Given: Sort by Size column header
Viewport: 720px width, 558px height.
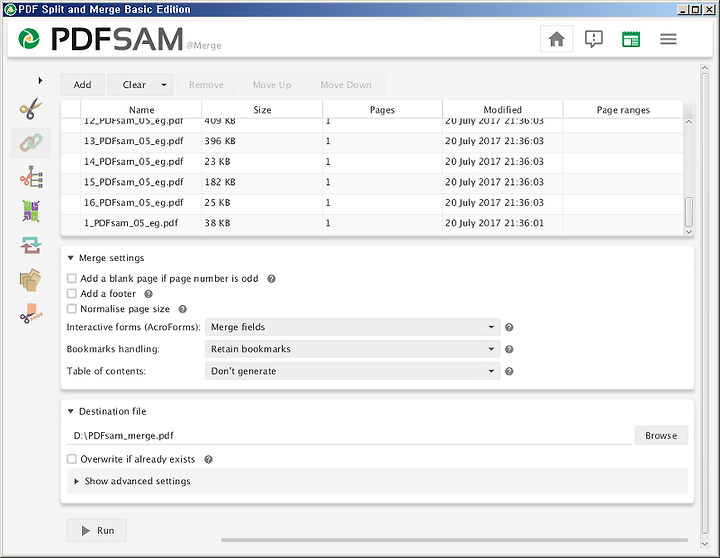Looking at the screenshot, I should point(262,110).
